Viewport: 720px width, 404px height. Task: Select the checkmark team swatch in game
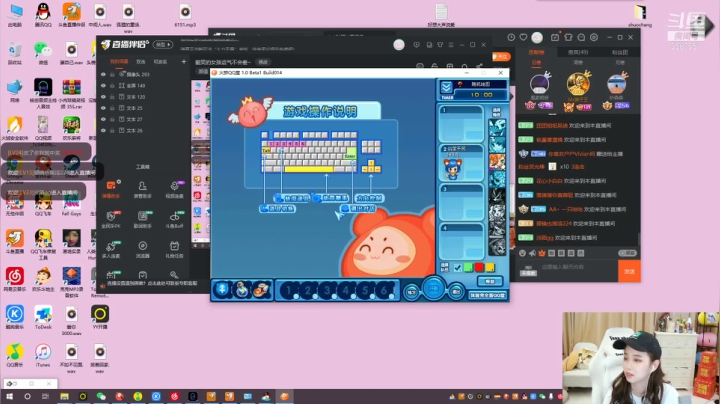(x=458, y=268)
